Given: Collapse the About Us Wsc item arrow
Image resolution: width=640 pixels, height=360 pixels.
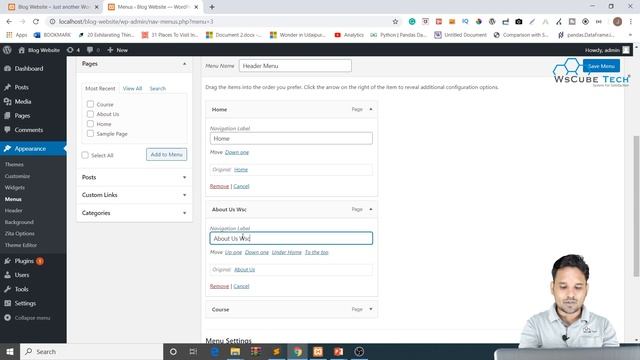Looking at the screenshot, I should coord(371,209).
